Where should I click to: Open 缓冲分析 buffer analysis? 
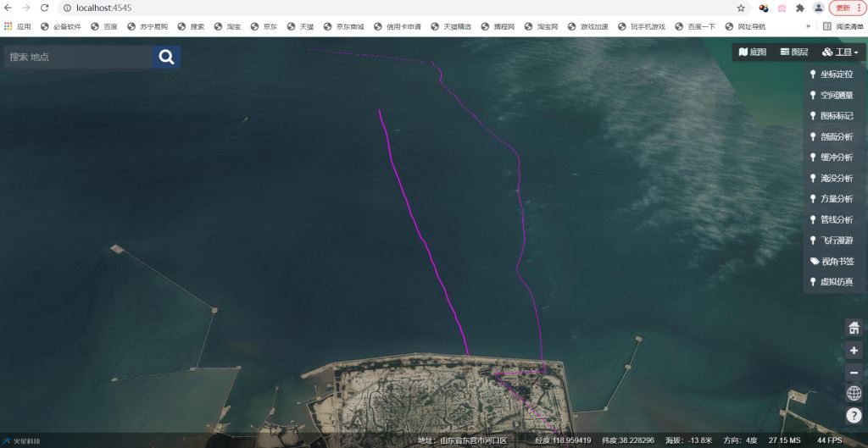(x=832, y=157)
